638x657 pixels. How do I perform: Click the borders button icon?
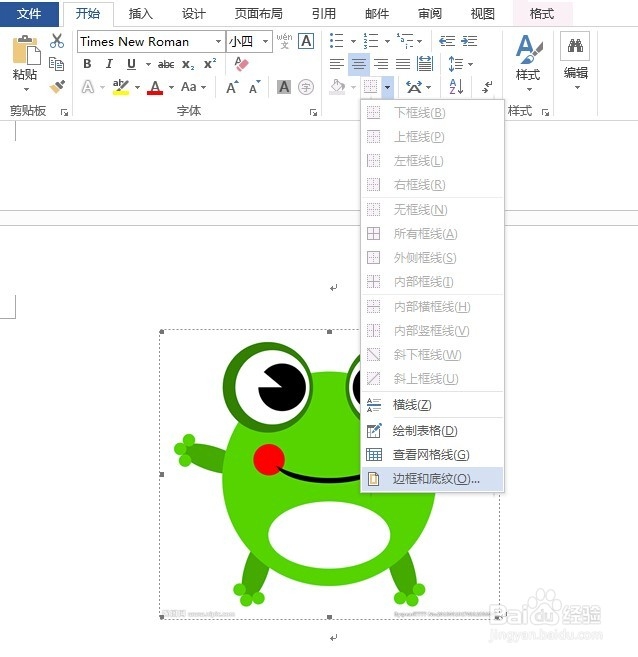pyautogui.click(x=371, y=87)
